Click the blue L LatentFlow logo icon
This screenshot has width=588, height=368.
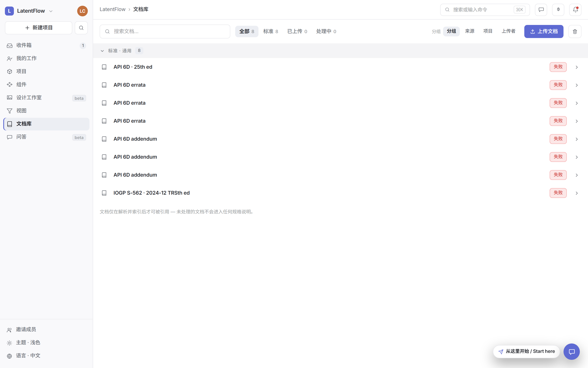point(9,11)
